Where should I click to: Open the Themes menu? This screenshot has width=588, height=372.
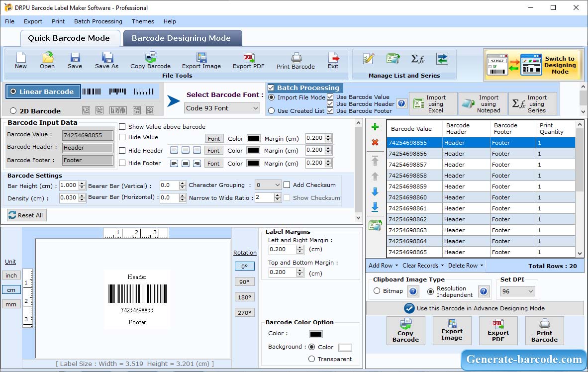(x=143, y=21)
